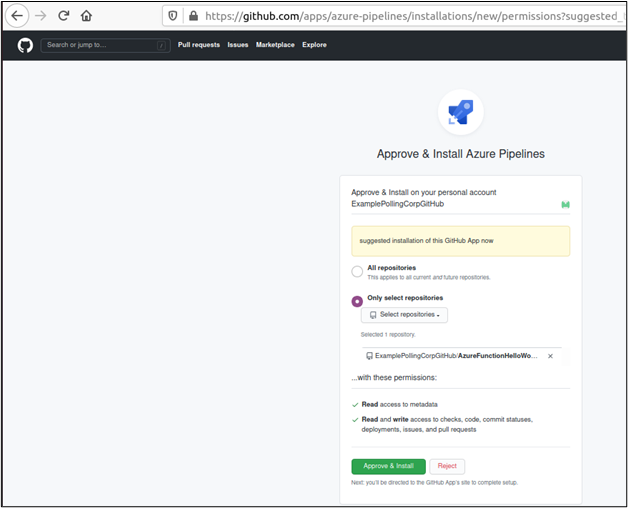Focus the Search or jump to field
The height and width of the screenshot is (508, 628).
click(x=105, y=45)
